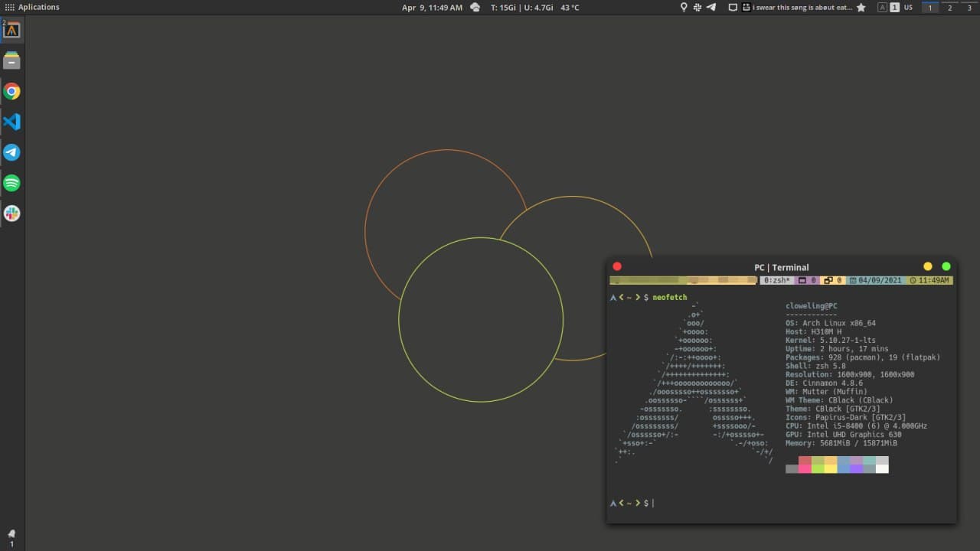Launch the file manager from the dock
Screen dimensions: 980x551
pyautogui.click(x=12, y=60)
